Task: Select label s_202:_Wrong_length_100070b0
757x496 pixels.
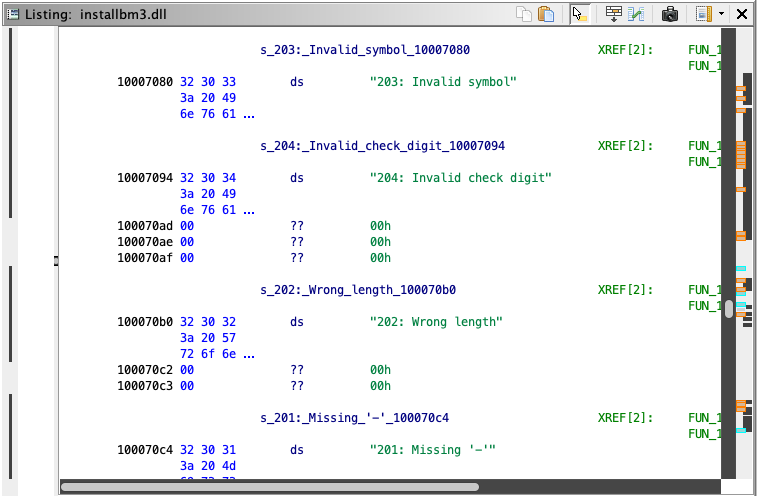Action: point(358,290)
